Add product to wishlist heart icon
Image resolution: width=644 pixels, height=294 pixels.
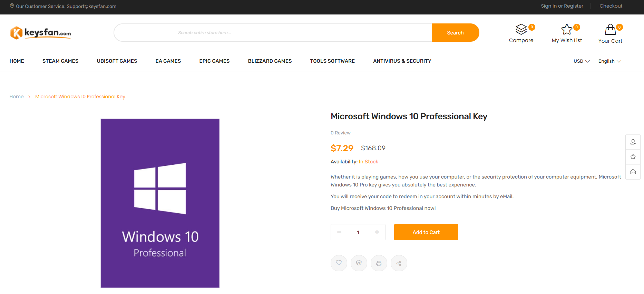pos(339,263)
